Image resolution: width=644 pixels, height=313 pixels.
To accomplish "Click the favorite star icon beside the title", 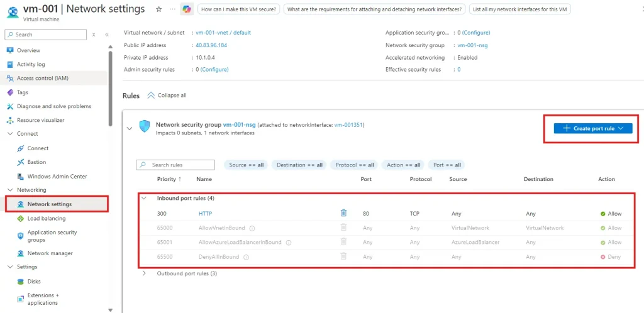I will (x=158, y=9).
